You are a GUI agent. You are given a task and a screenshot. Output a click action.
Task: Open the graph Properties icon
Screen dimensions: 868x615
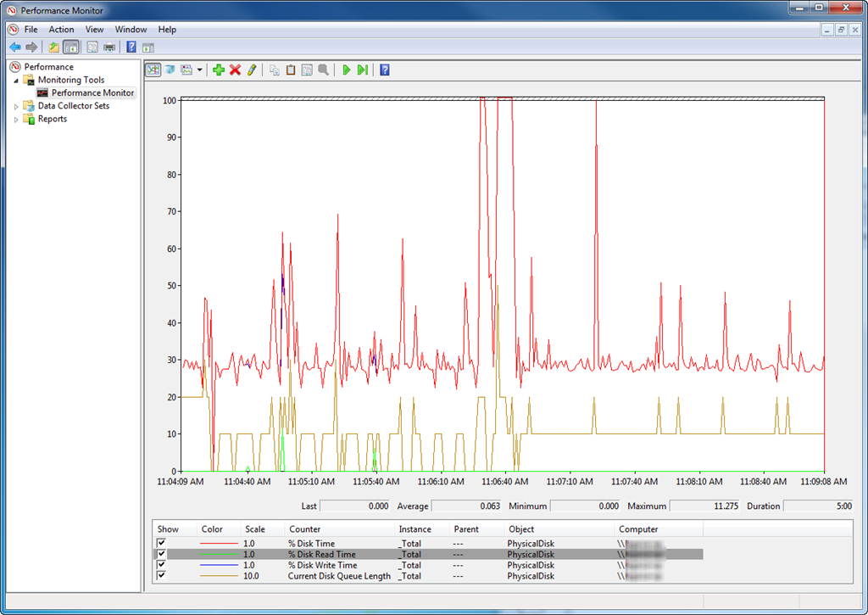click(307, 70)
